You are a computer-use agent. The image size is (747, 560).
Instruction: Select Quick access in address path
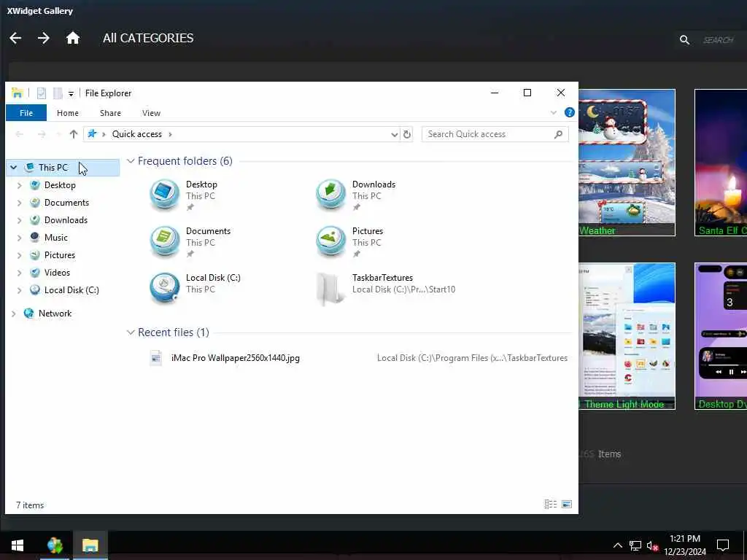[136, 134]
